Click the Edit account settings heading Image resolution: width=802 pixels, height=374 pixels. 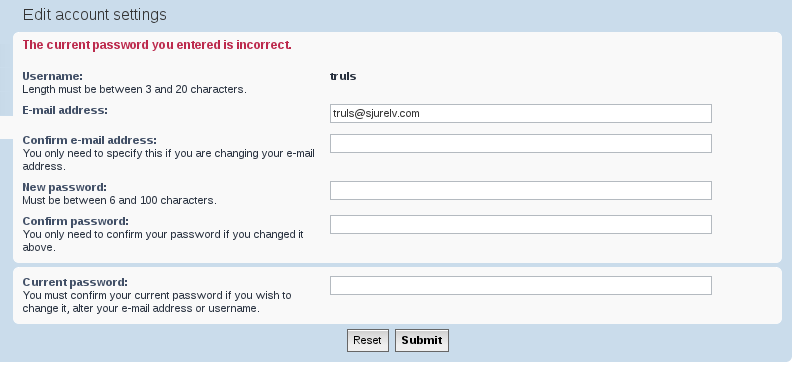click(95, 14)
